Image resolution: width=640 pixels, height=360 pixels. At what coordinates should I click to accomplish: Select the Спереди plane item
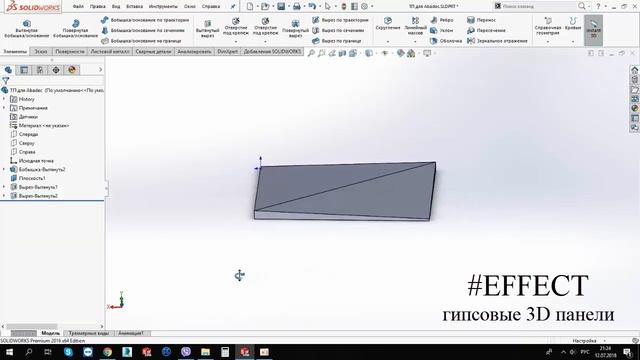24,134
